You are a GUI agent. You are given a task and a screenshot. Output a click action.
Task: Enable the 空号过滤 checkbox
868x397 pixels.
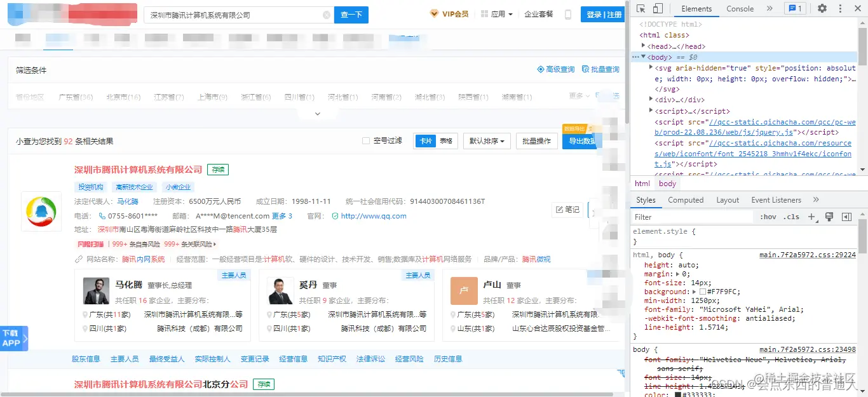[366, 141]
